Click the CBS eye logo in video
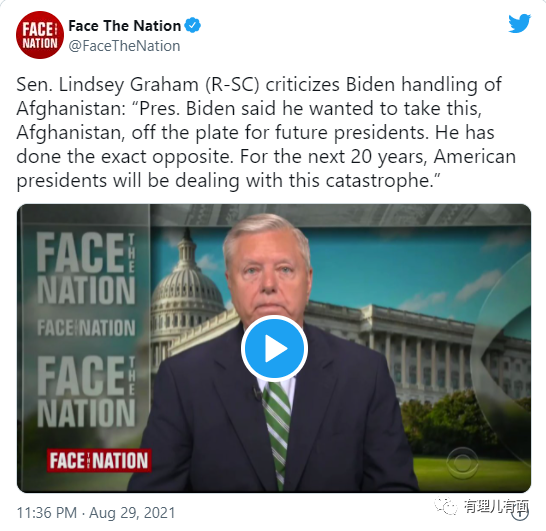This screenshot has height=531, width=546. (x=463, y=463)
